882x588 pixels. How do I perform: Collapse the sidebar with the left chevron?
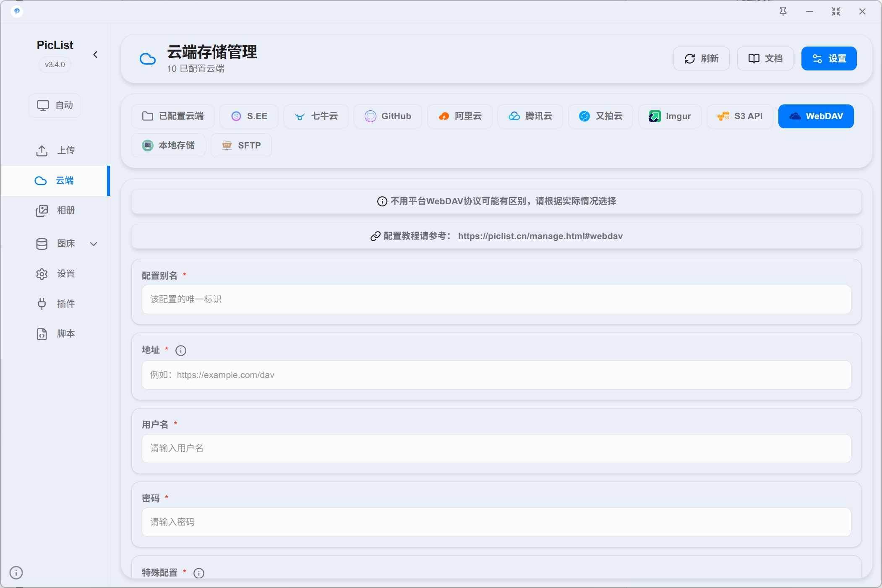(96, 55)
